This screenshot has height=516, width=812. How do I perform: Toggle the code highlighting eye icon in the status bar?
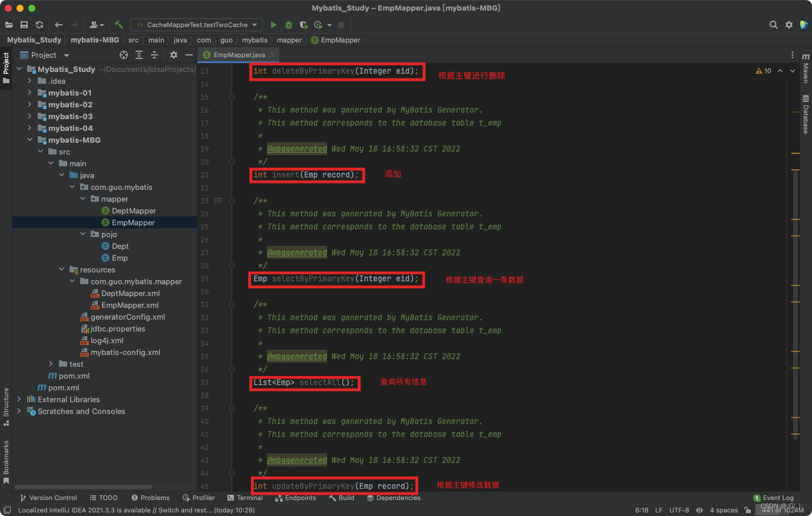(699, 510)
